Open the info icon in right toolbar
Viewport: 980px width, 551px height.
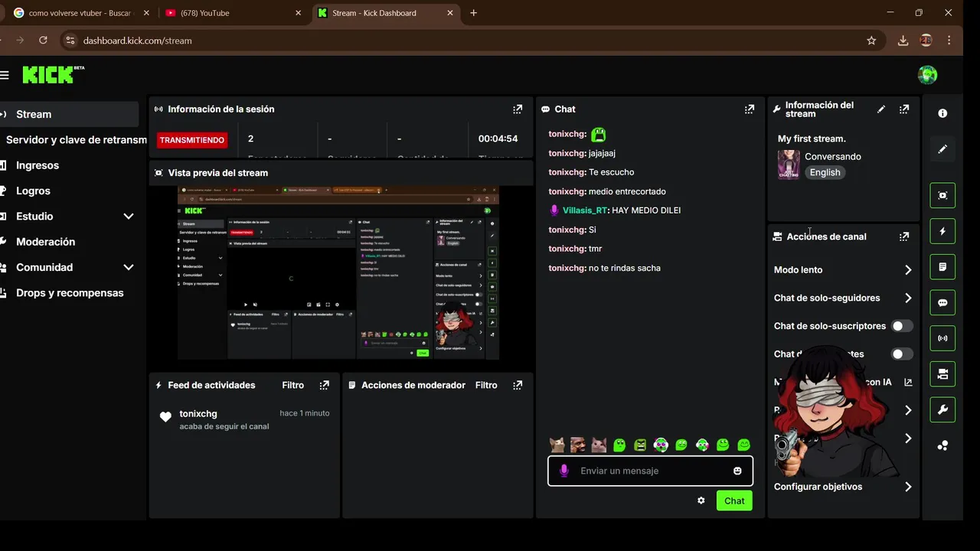pos(942,113)
